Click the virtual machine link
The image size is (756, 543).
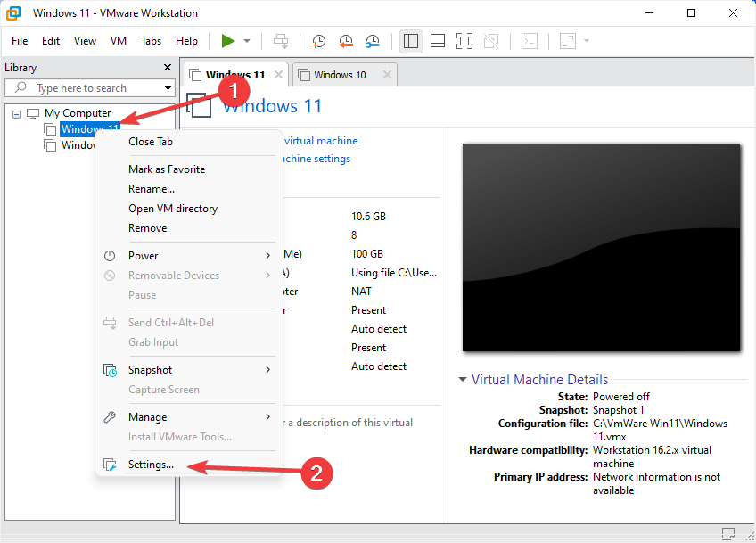(x=321, y=141)
